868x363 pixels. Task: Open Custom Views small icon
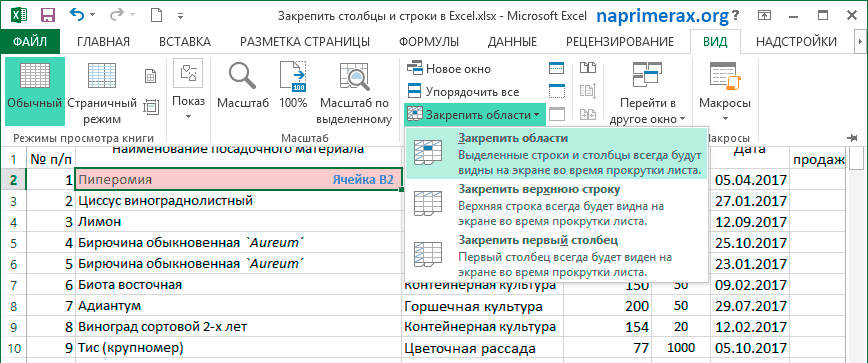click(x=150, y=106)
